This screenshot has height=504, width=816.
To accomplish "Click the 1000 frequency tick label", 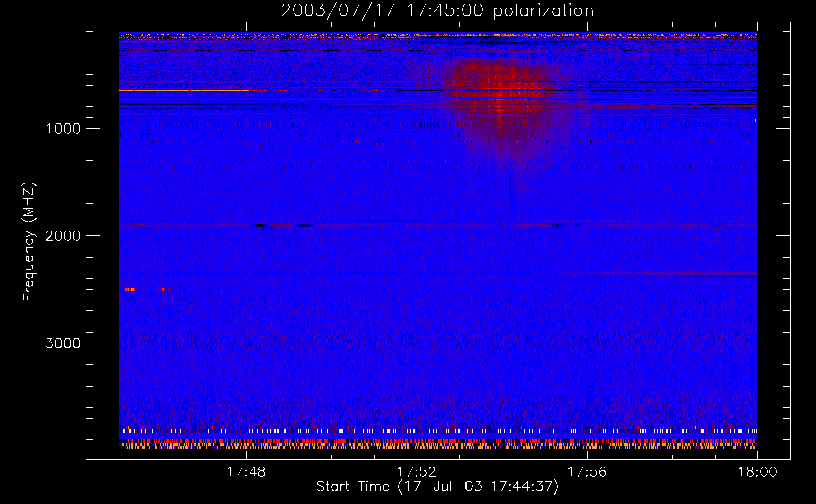I will click(x=63, y=128).
